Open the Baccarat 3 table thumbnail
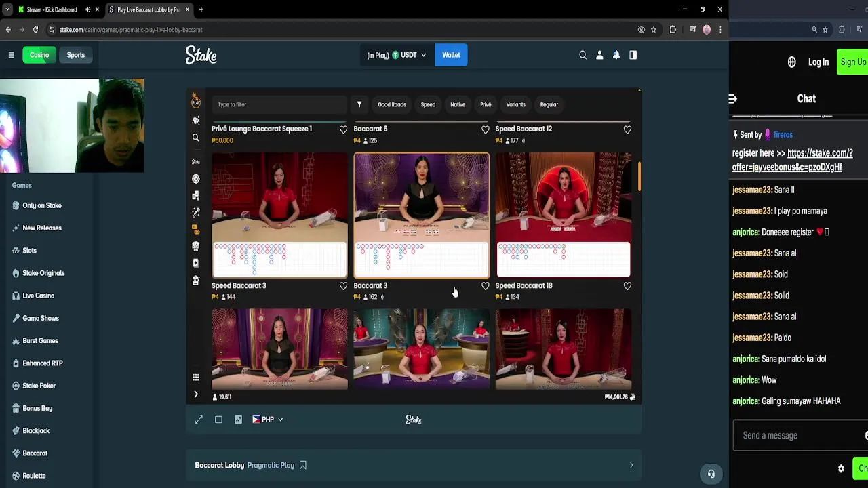868x488 pixels. coord(421,215)
